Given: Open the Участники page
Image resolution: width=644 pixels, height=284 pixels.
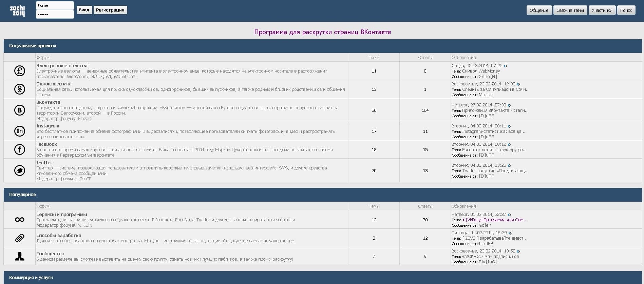Looking at the screenshot, I should coord(602,10).
